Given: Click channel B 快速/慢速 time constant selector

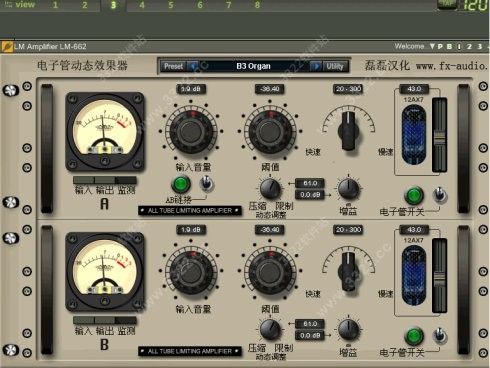Looking at the screenshot, I should coord(349,272).
